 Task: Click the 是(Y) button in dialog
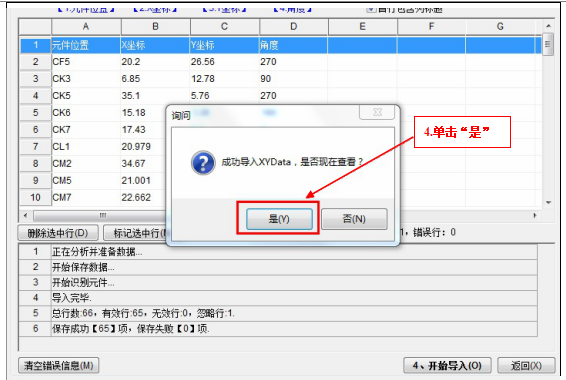click(279, 219)
